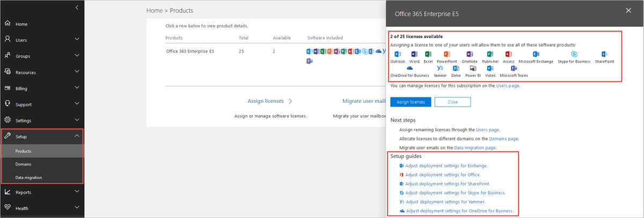Open deployment settings for Office
Screen dimensions: 644x218
tap(443, 175)
